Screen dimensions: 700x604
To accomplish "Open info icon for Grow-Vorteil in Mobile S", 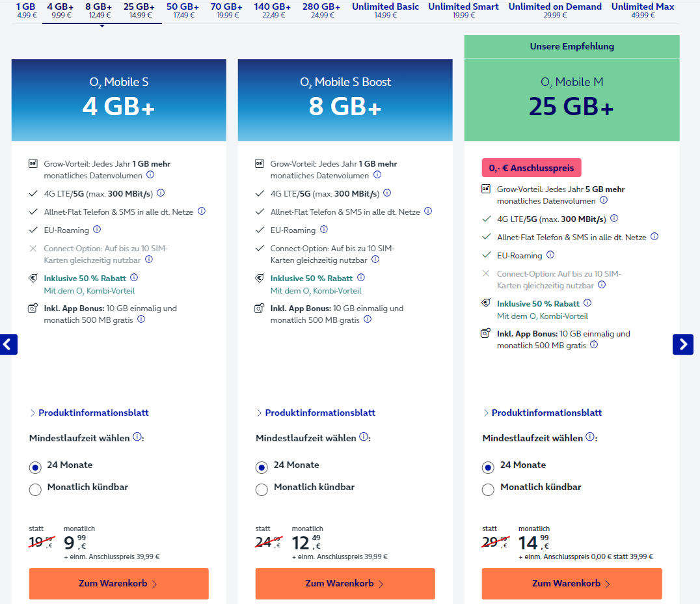I will click(150, 174).
